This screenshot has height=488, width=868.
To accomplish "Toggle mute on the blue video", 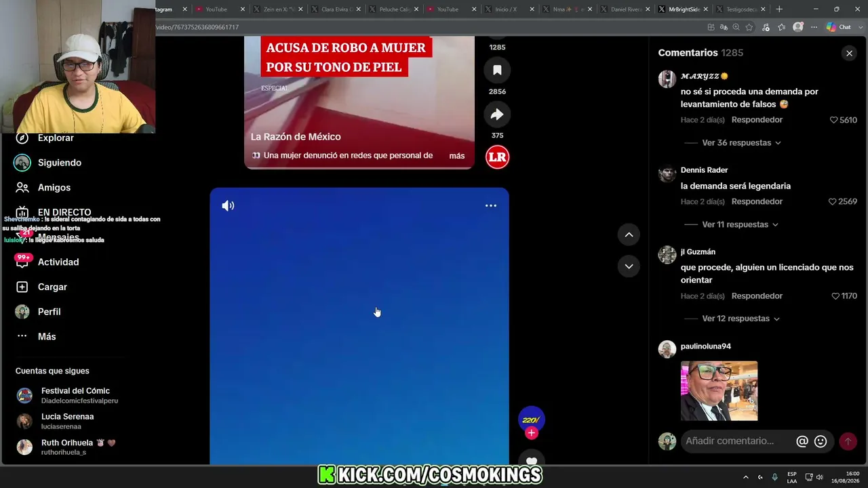I will pos(228,206).
